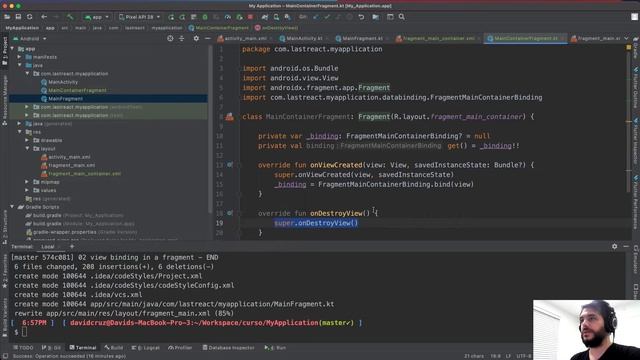Collapse the com.lastreact.myapplication package

(27, 73)
